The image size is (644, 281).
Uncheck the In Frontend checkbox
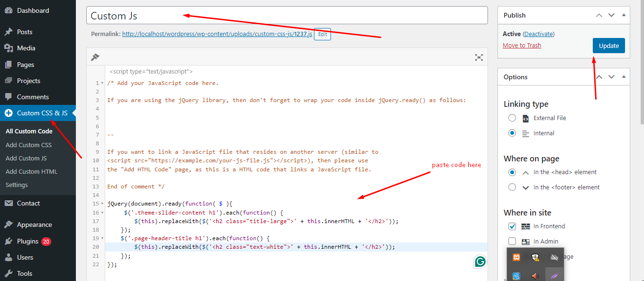point(512,226)
